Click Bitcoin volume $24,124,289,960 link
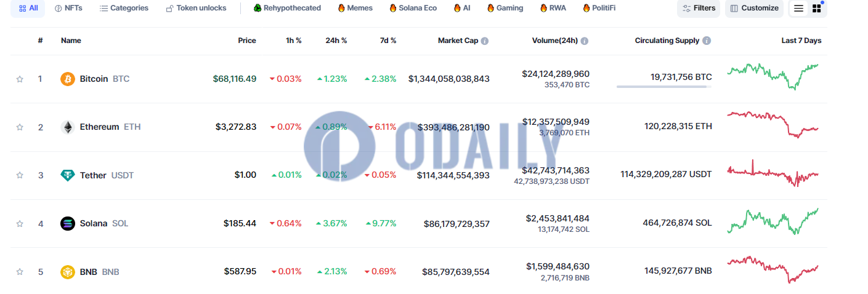 pyautogui.click(x=556, y=73)
